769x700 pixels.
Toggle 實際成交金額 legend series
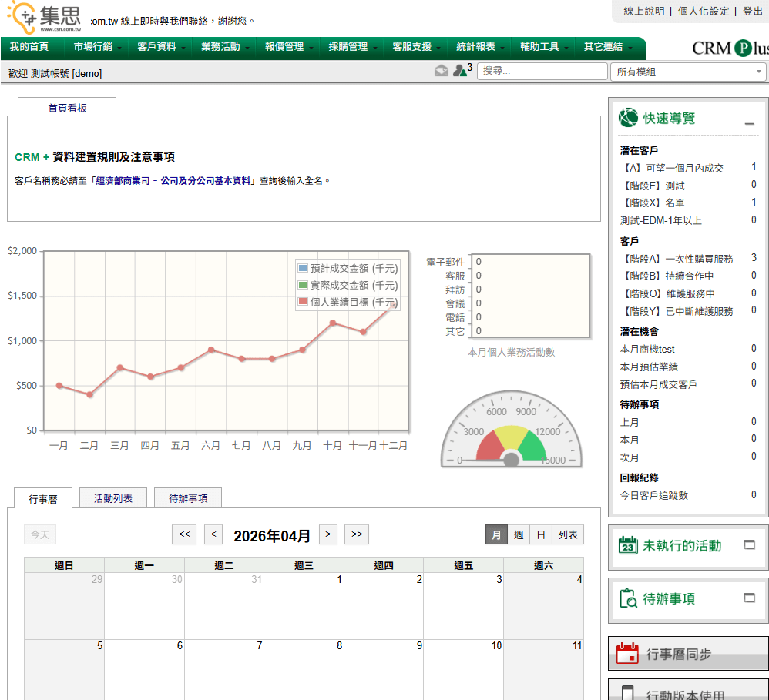click(x=302, y=285)
